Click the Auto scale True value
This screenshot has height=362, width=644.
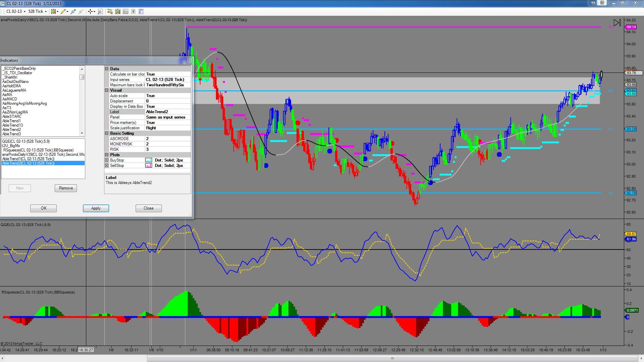pos(168,96)
